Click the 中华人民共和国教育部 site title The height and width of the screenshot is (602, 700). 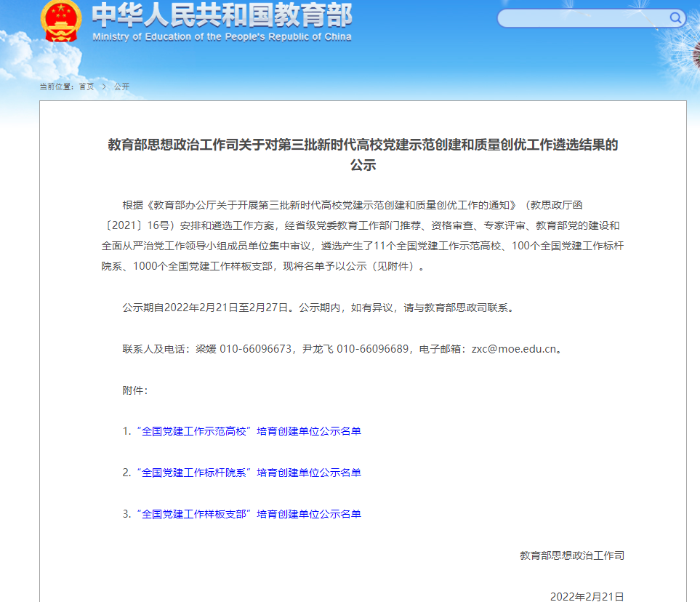click(222, 15)
